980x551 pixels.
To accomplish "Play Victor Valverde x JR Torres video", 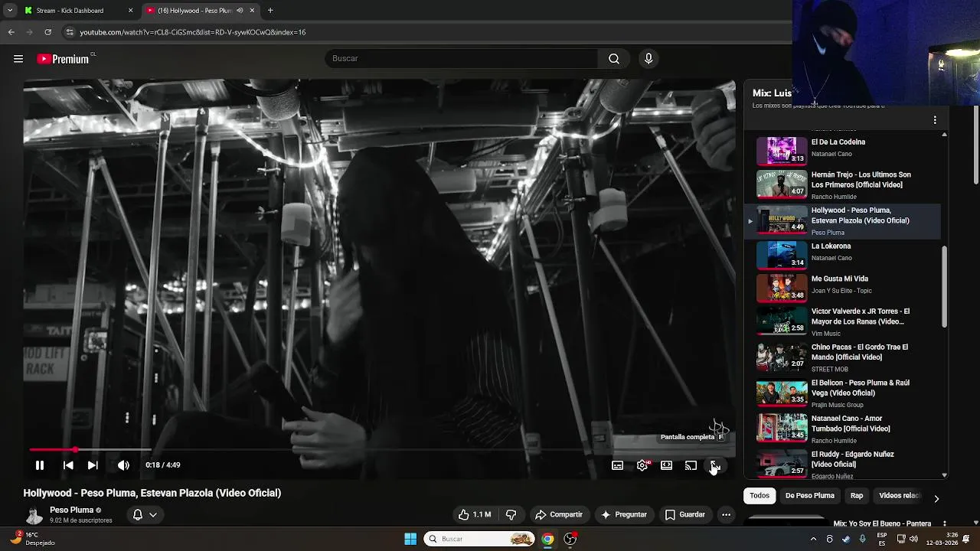I will 842,322.
